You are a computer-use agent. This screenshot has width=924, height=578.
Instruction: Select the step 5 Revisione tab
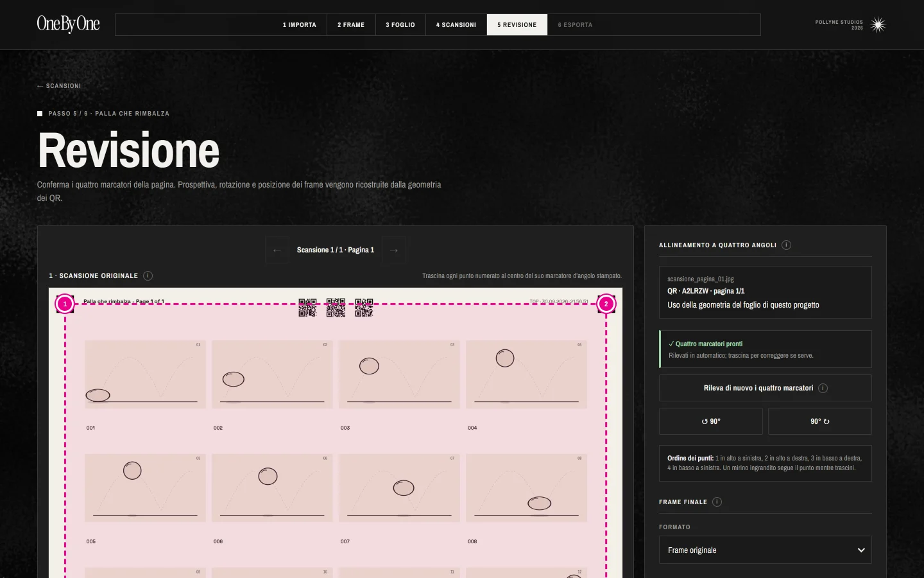(x=517, y=25)
